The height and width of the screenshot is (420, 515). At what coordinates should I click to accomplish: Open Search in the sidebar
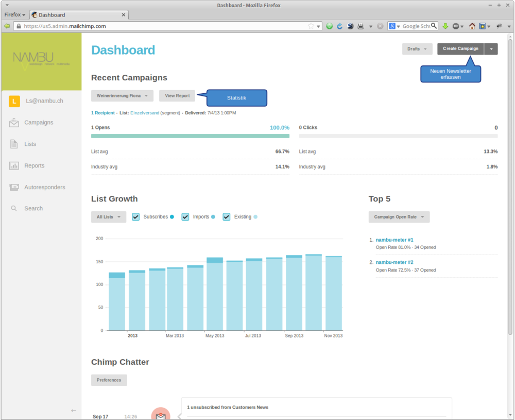point(33,208)
